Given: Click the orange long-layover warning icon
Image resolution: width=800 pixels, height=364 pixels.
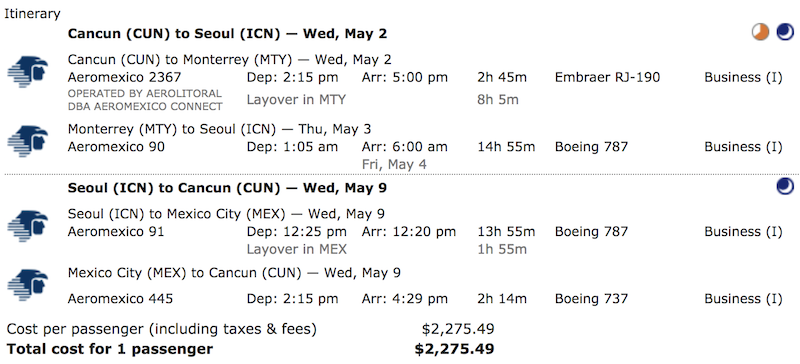Looking at the screenshot, I should pyautogui.click(x=760, y=32).
